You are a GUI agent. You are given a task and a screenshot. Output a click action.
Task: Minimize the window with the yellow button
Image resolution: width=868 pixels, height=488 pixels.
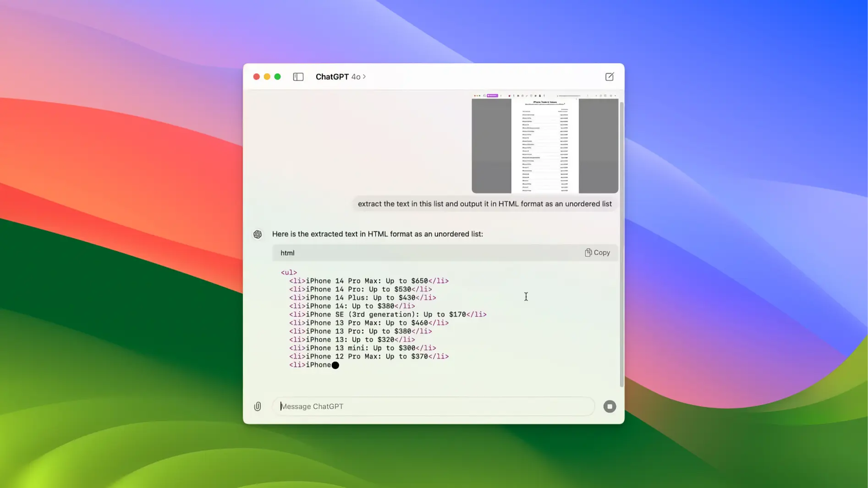click(267, 77)
